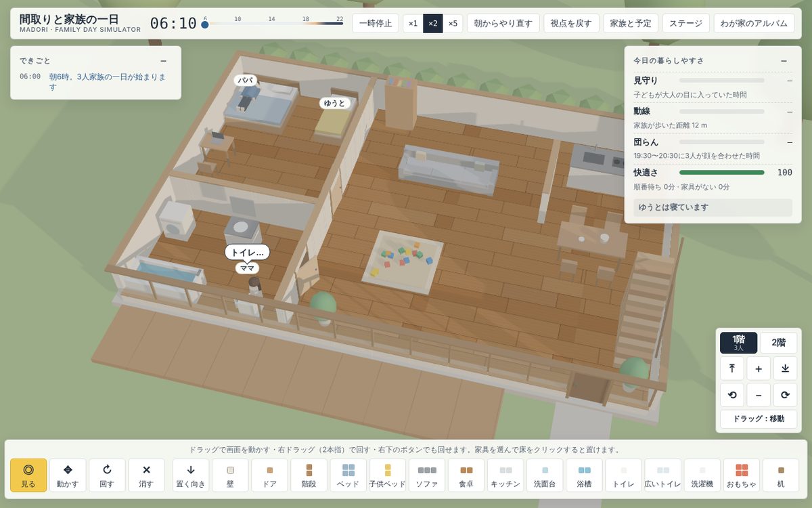Click the 団らん score row label
Screen dimensions: 812x508
(646, 142)
